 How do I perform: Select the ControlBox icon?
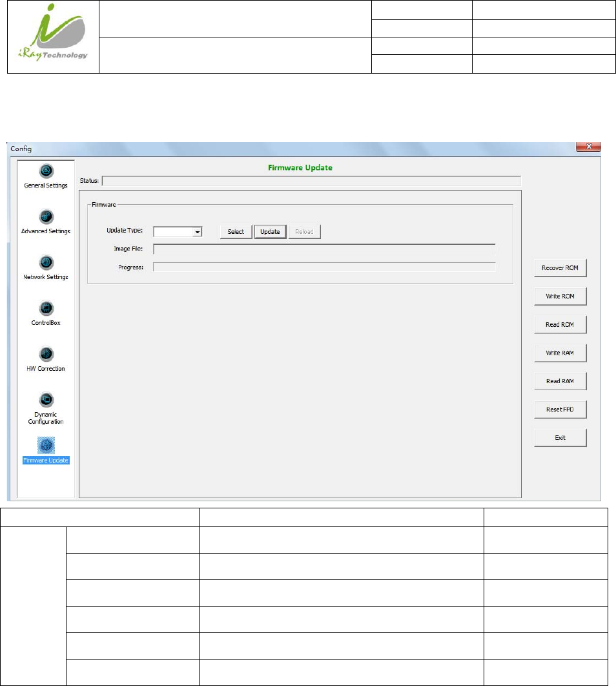[46, 308]
